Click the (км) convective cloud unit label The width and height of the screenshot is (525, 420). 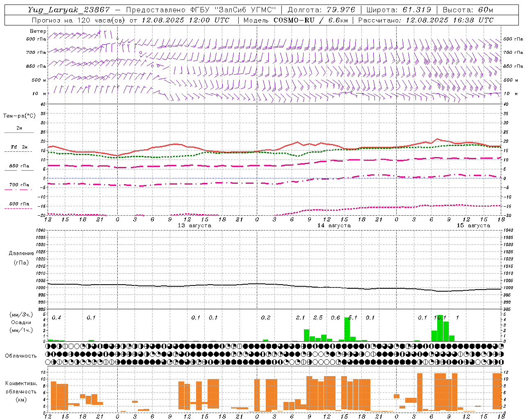[21, 399]
